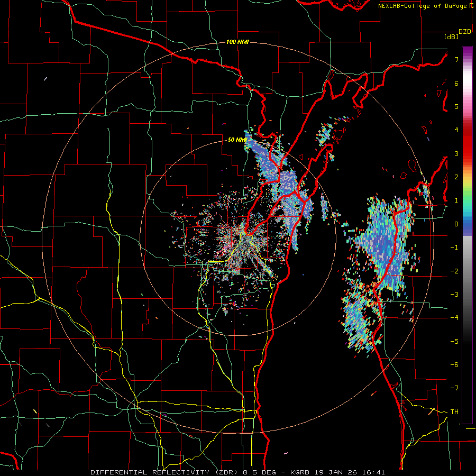Click the KGRB station identifier text
This screenshot has width=476, height=476.
coord(300,472)
